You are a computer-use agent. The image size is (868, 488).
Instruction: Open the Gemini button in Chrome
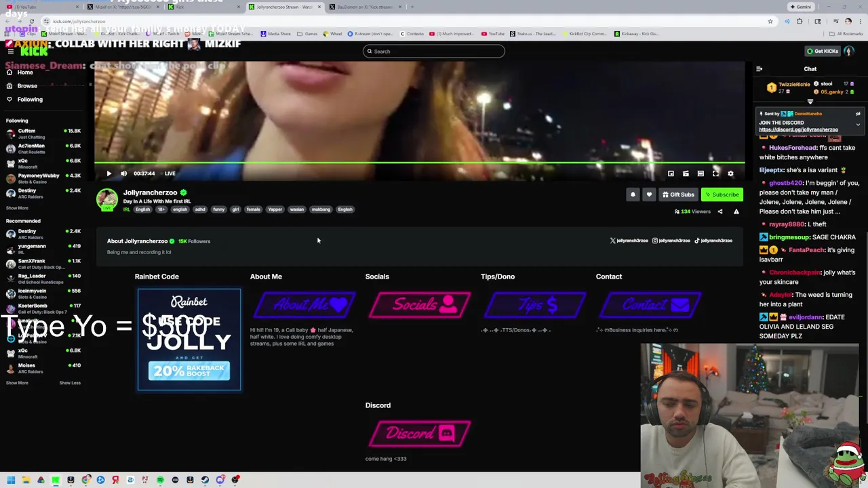pyautogui.click(x=800, y=7)
